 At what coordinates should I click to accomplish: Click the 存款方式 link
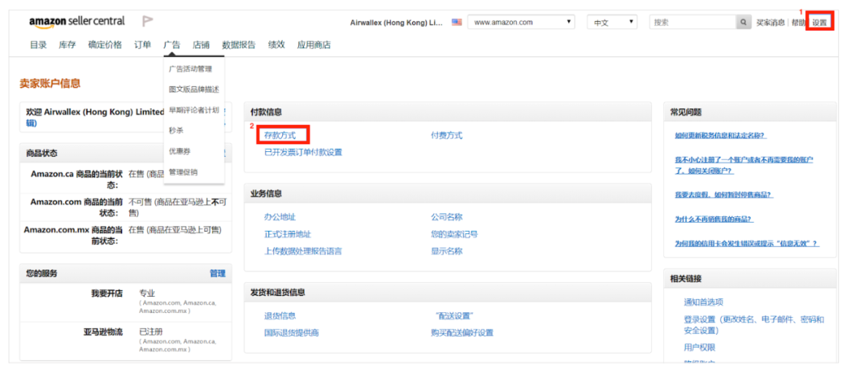click(x=280, y=135)
